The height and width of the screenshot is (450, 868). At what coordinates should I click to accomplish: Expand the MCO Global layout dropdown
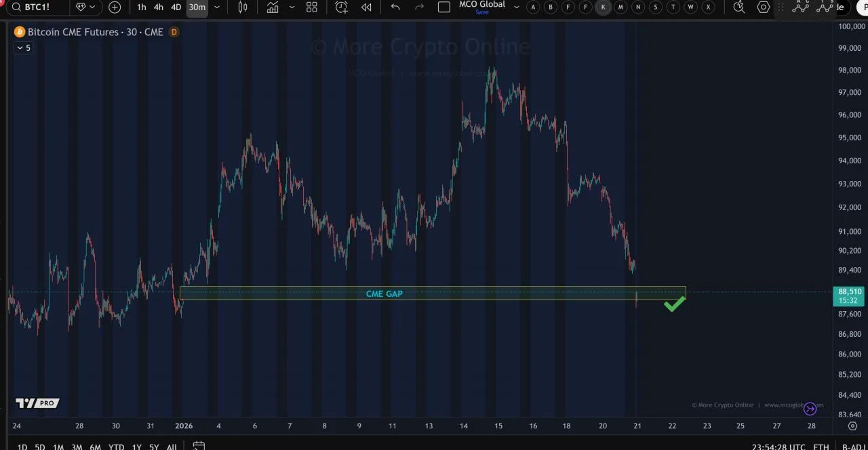[x=517, y=7]
